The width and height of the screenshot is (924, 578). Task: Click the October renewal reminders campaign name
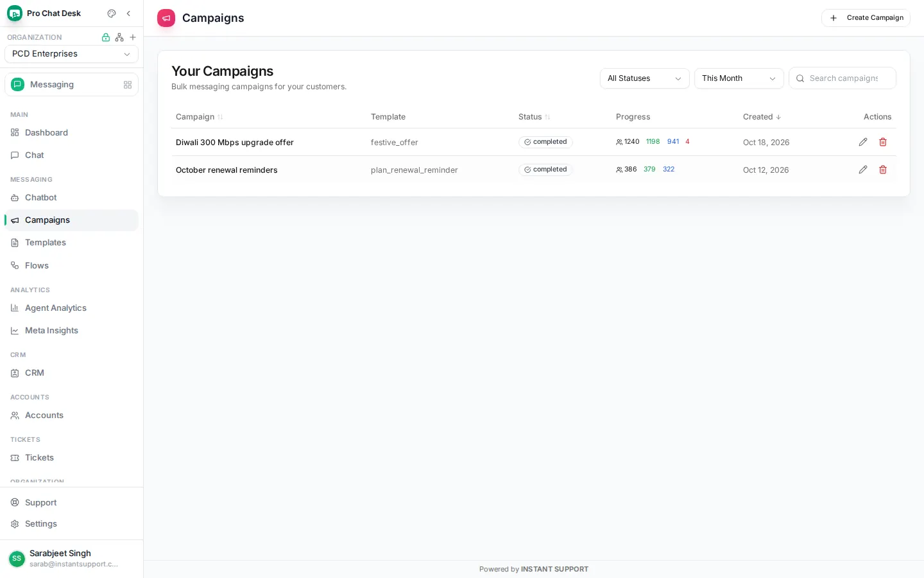point(227,170)
